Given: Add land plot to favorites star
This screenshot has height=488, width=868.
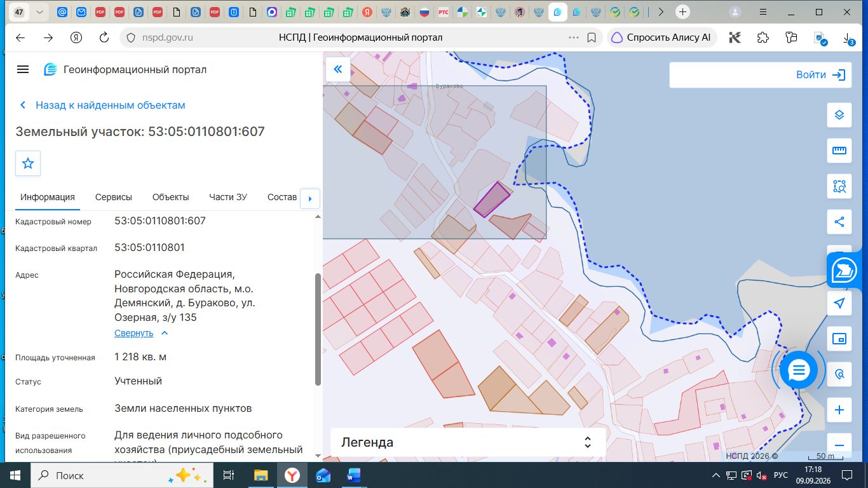Looking at the screenshot, I should [x=28, y=163].
